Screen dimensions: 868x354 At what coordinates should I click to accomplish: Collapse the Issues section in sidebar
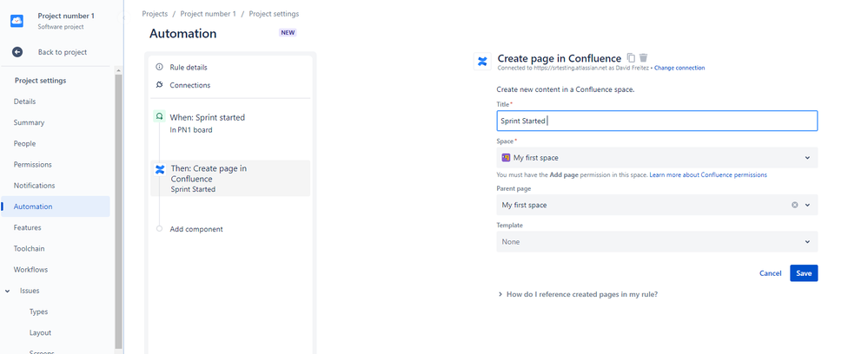click(x=7, y=291)
